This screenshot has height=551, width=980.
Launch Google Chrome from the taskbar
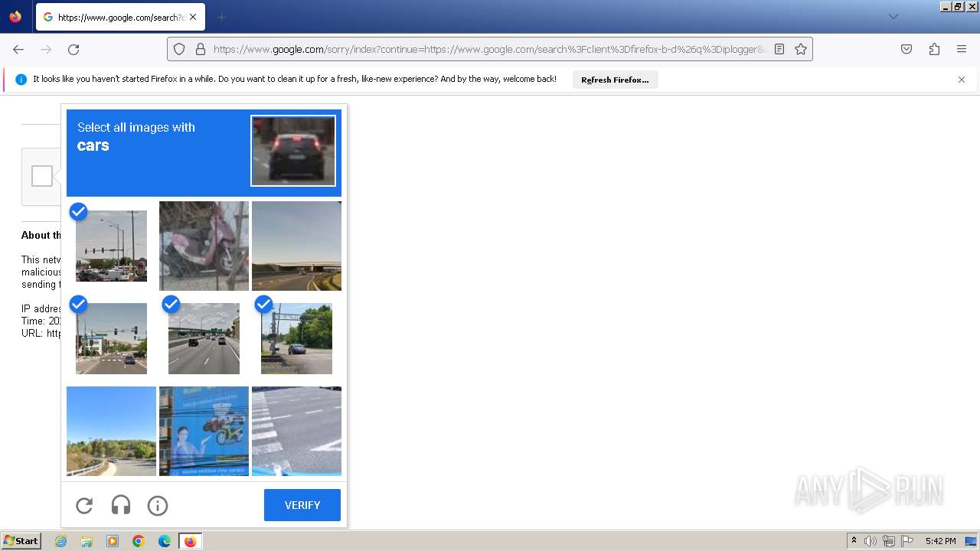[x=139, y=541]
